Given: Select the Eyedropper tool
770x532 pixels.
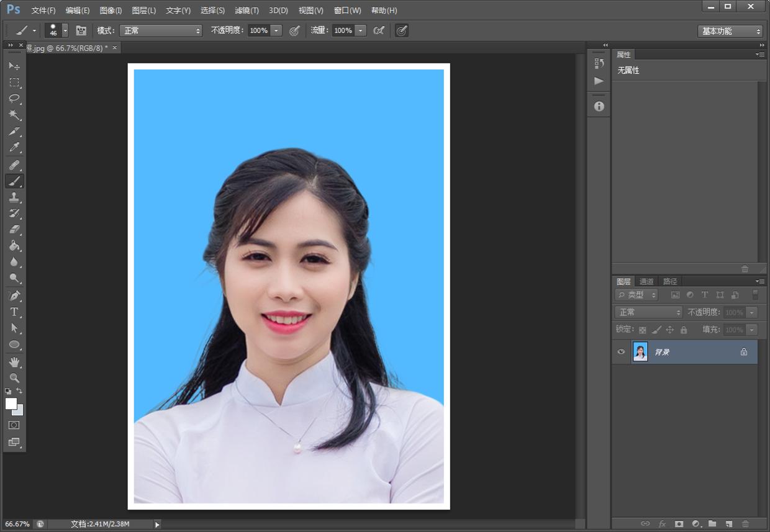Looking at the screenshot, I should click(x=14, y=148).
